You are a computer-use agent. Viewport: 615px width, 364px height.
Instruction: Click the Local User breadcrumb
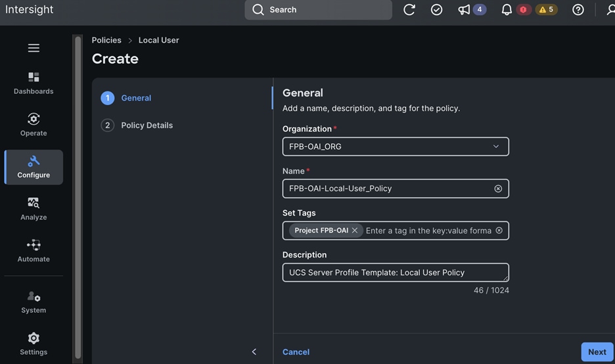(x=159, y=40)
